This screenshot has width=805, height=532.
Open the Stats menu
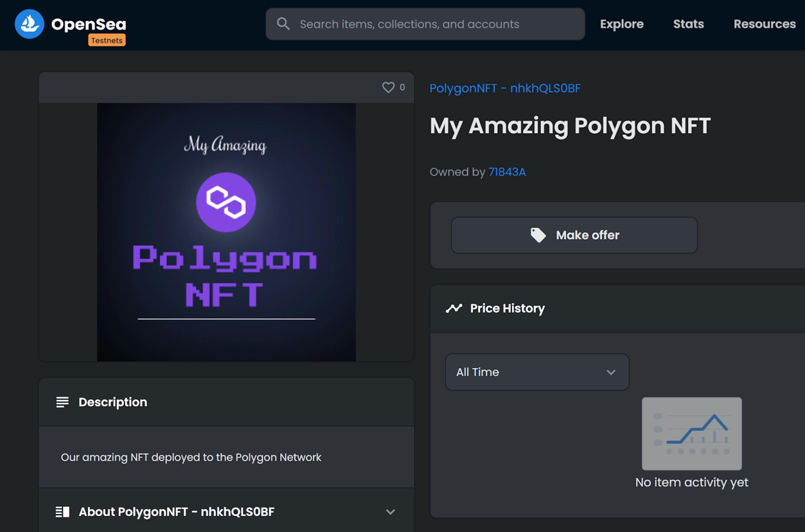(689, 24)
